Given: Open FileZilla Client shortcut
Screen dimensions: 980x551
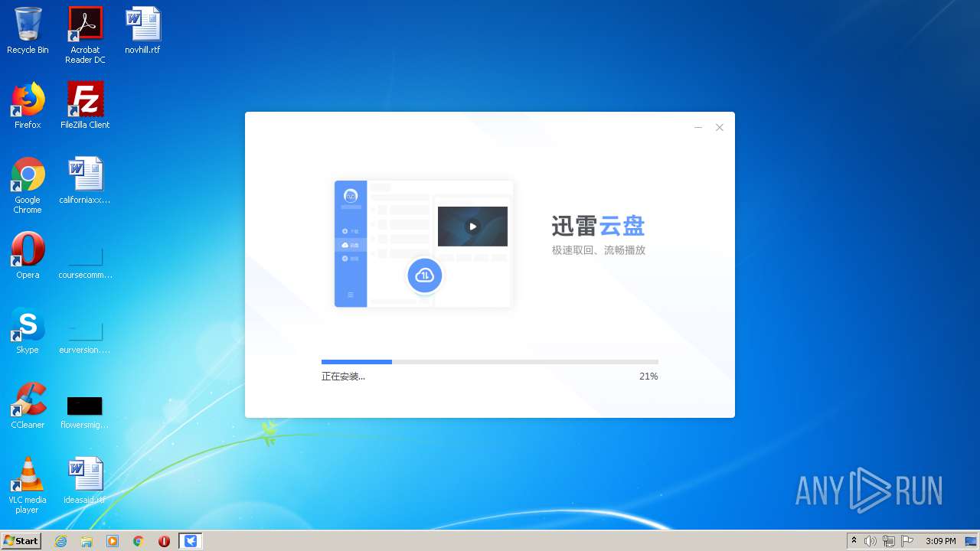Looking at the screenshot, I should pyautogui.click(x=85, y=106).
